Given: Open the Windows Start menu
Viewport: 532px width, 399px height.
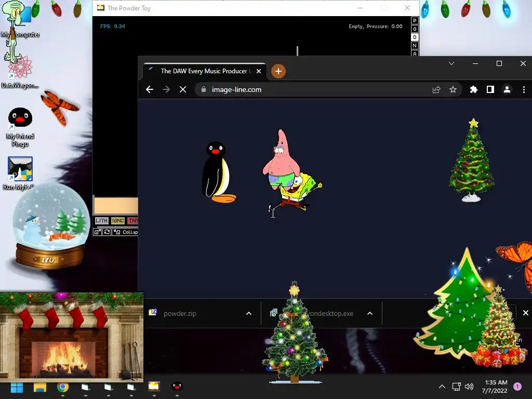Looking at the screenshot, I should pyautogui.click(x=17, y=387).
